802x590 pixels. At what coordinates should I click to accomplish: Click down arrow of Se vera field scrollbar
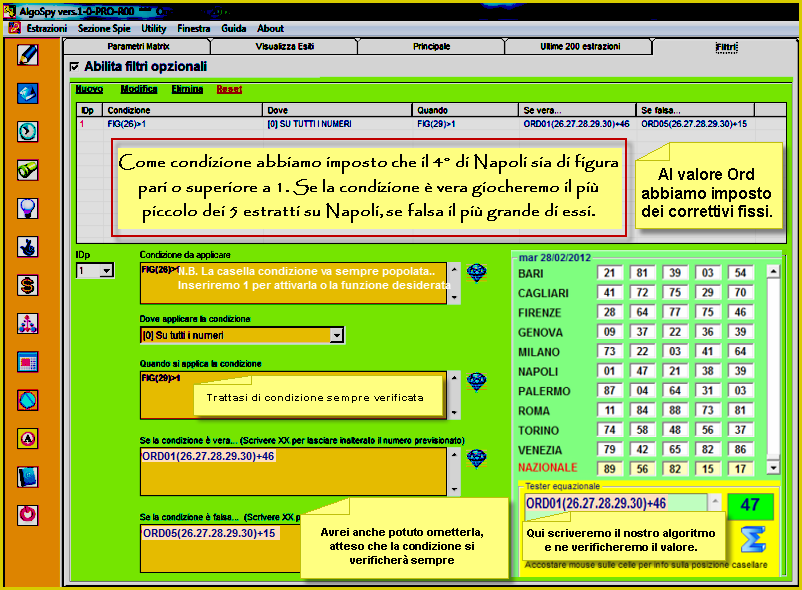coord(454,490)
